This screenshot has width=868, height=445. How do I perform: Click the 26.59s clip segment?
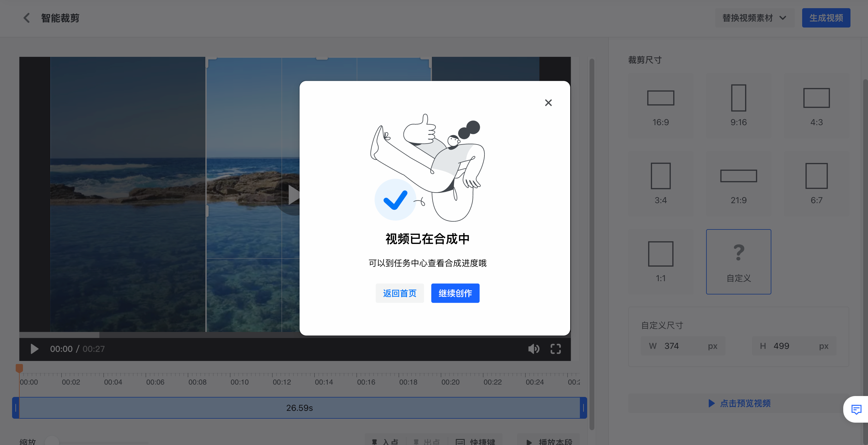coord(299,408)
